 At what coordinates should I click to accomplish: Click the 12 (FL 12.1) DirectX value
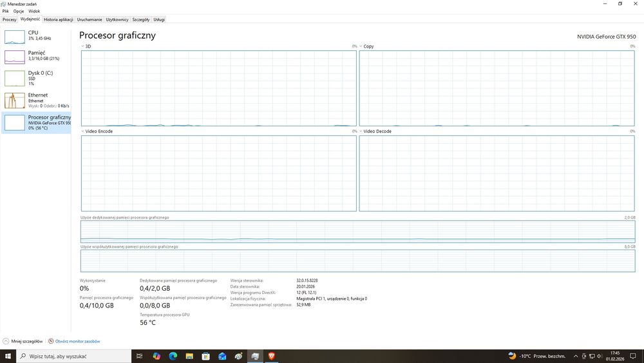307,293
